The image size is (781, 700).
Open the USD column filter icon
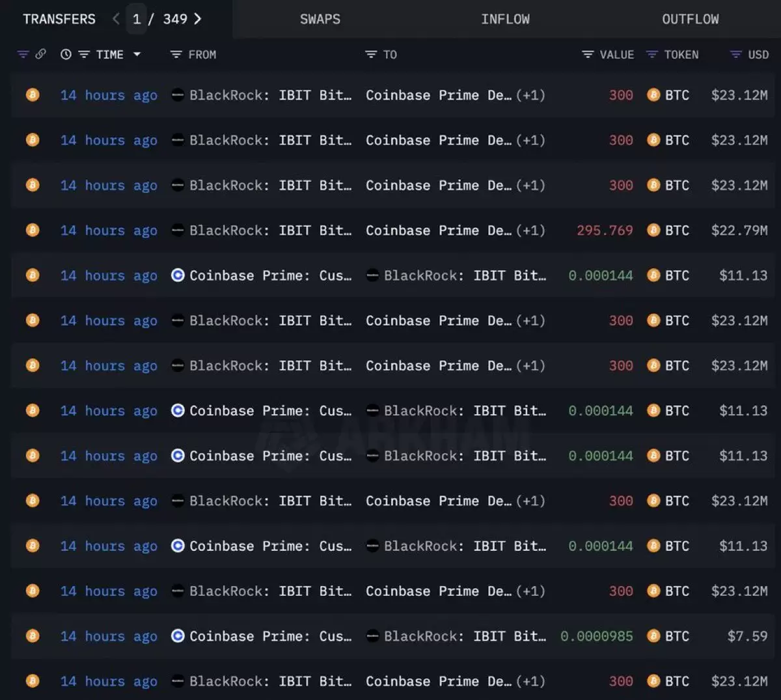[x=736, y=55]
